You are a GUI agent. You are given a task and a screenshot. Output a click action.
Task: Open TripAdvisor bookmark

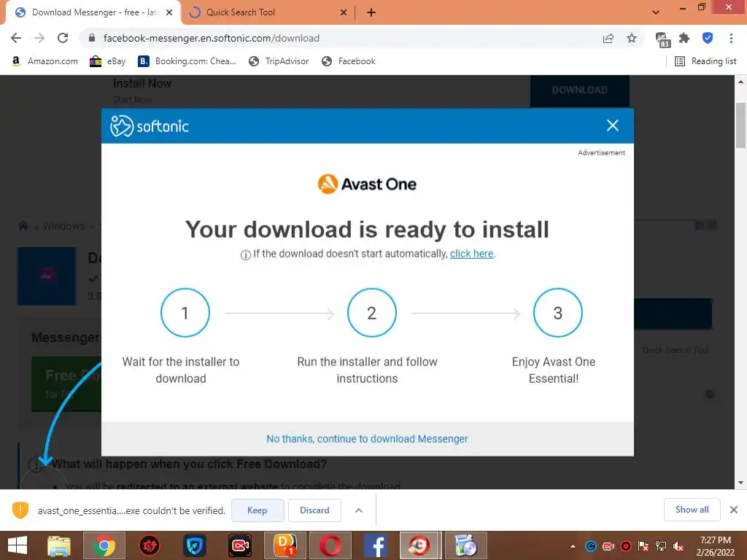[279, 61]
